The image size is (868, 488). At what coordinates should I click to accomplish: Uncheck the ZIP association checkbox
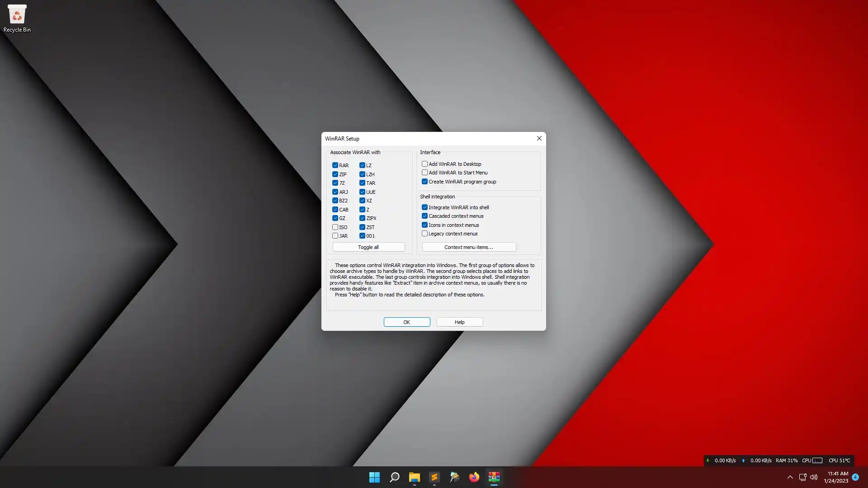[x=335, y=174]
